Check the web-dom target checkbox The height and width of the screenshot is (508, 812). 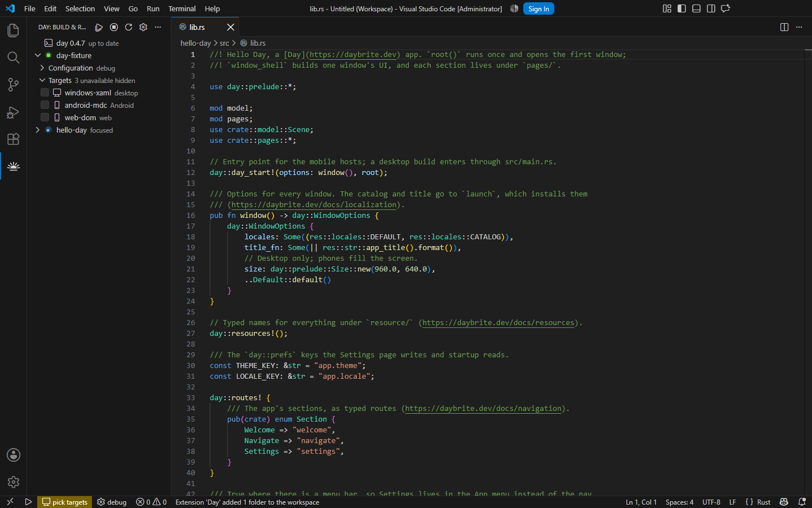pos(45,117)
